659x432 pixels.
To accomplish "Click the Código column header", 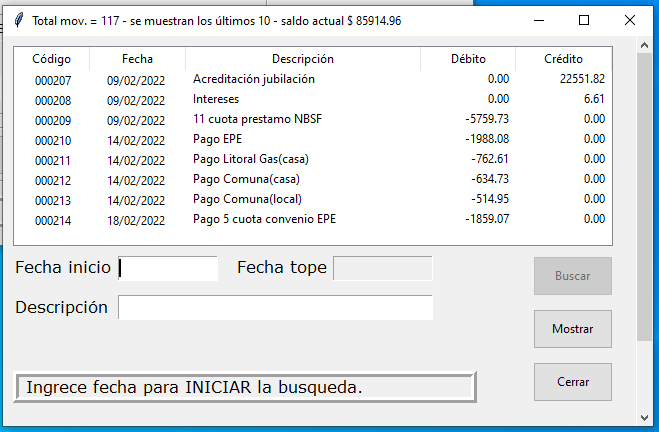I will click(51, 59).
